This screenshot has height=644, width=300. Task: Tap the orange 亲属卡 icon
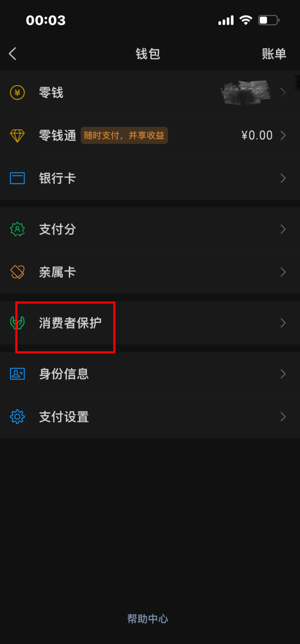tap(17, 272)
